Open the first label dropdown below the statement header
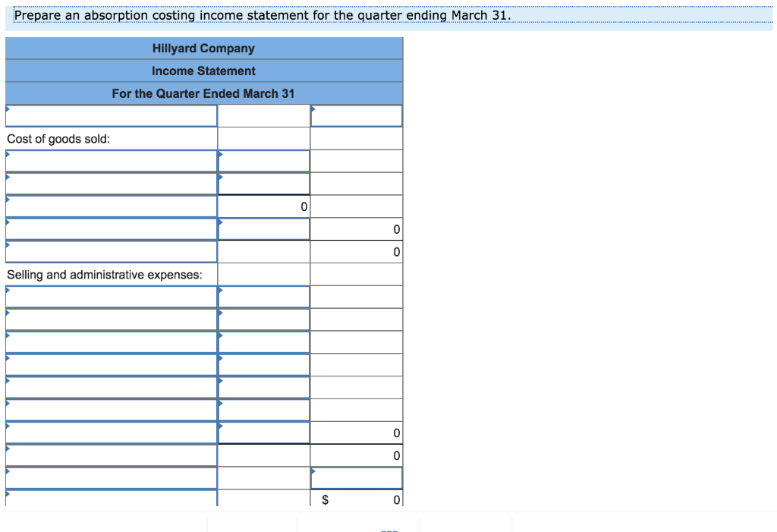 pos(111,115)
